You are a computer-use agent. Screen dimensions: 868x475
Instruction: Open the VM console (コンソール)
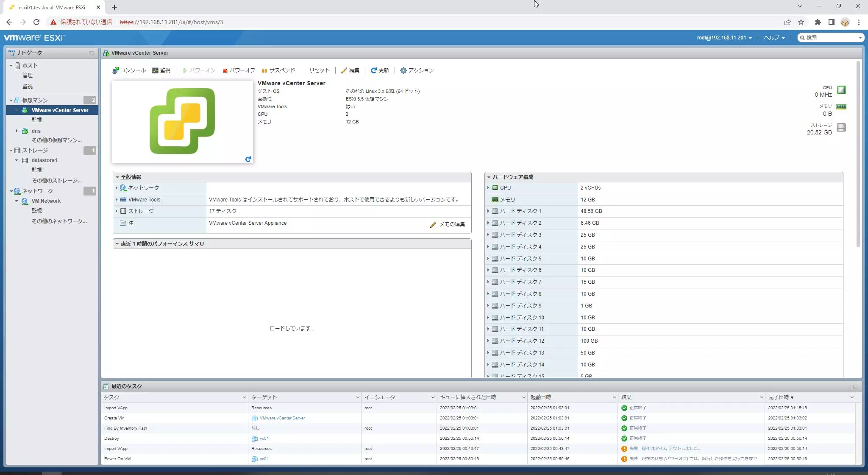click(129, 70)
